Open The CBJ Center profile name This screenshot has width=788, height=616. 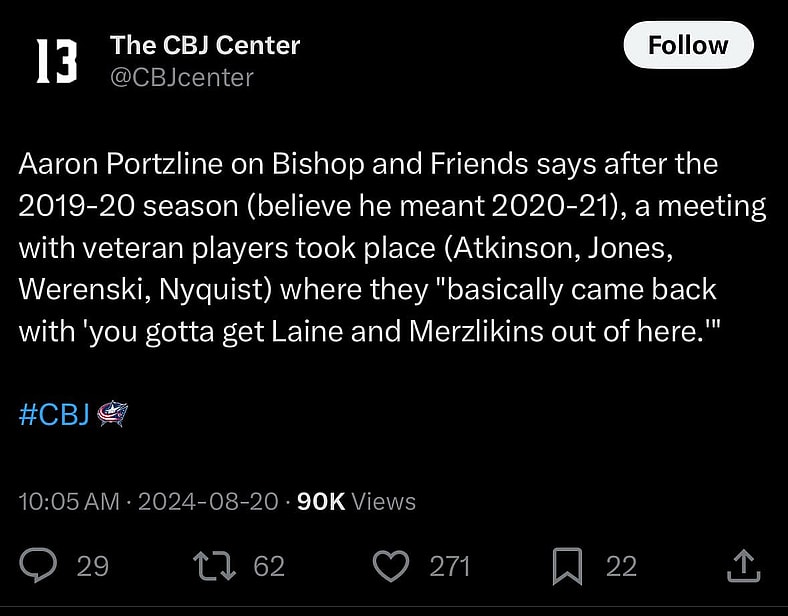point(205,45)
